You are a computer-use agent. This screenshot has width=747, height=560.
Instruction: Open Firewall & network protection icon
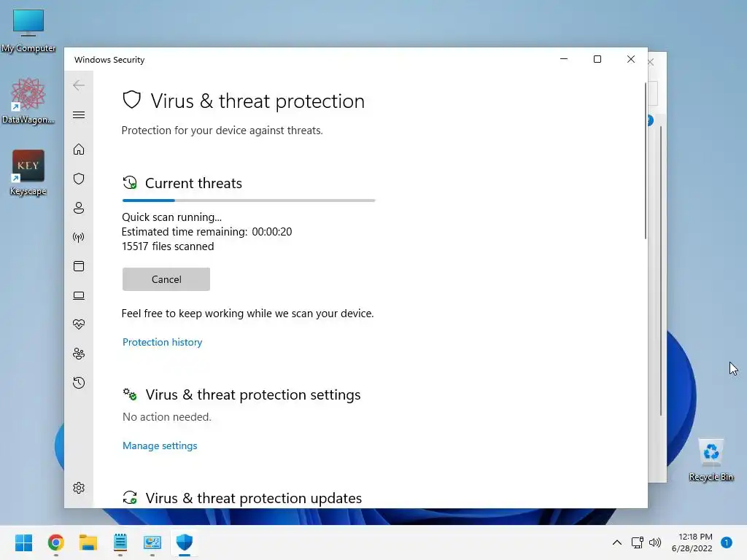[79, 237]
